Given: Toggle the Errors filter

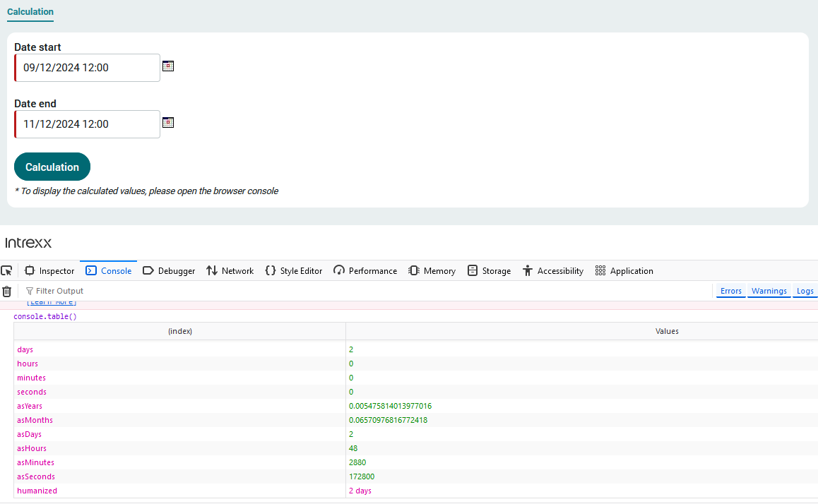Looking at the screenshot, I should (x=731, y=291).
